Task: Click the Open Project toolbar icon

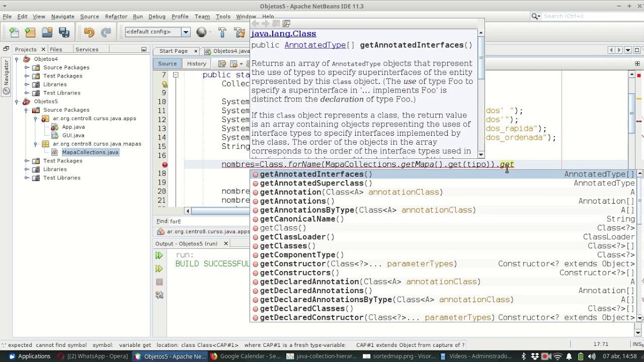Action: point(47,32)
